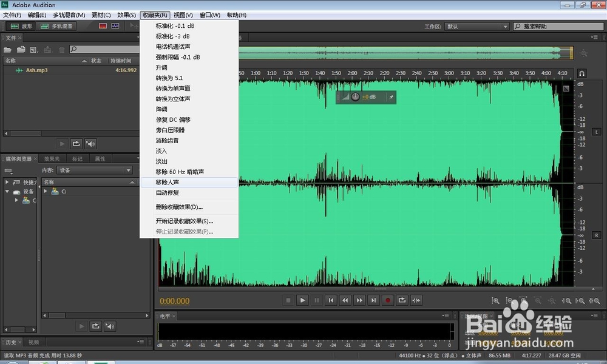The height and width of the screenshot is (364, 607).
Task: Expand the shortcuts tree item
Action: click(7, 182)
